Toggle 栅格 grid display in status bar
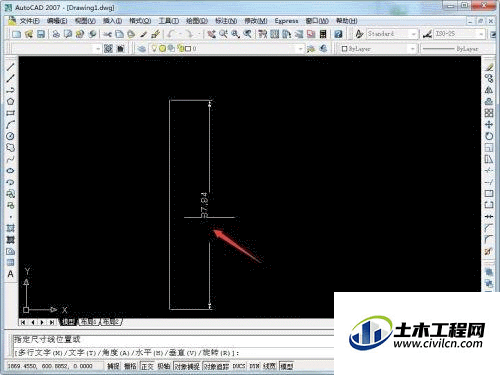Viewport: 500px width, 375px height. point(130,366)
